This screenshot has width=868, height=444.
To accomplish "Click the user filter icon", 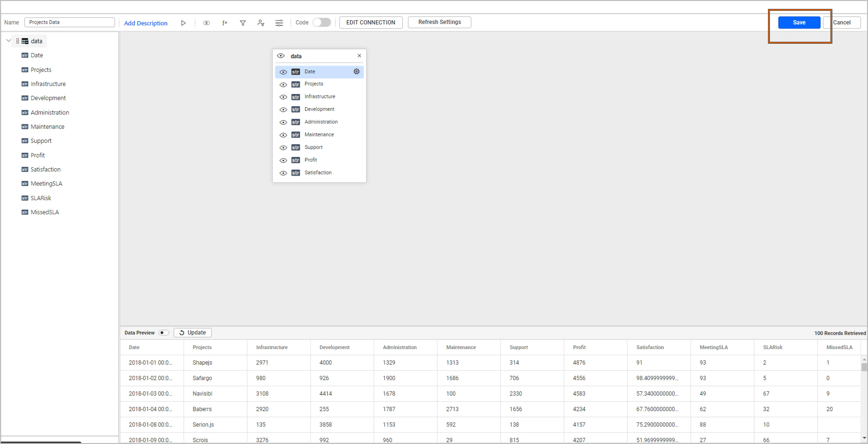I will (x=261, y=23).
